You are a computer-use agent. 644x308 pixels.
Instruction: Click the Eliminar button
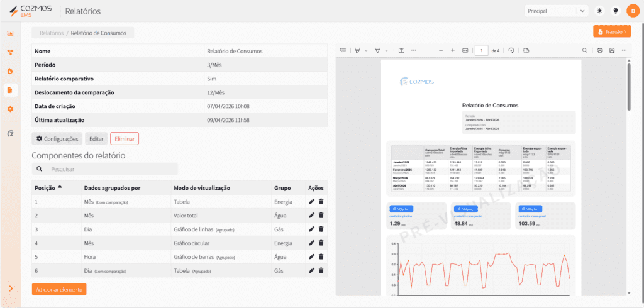tap(124, 138)
